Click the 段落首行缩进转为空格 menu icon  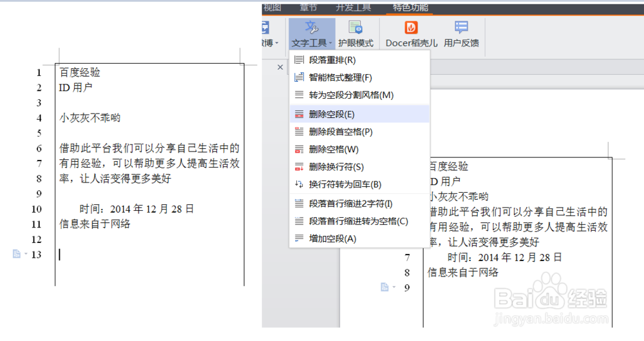(x=299, y=221)
